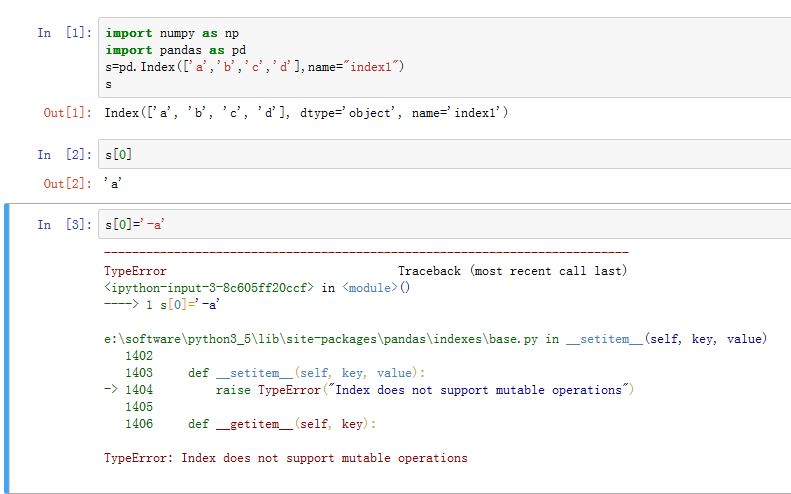Focus the s[0] code cell input

[x=440, y=154]
